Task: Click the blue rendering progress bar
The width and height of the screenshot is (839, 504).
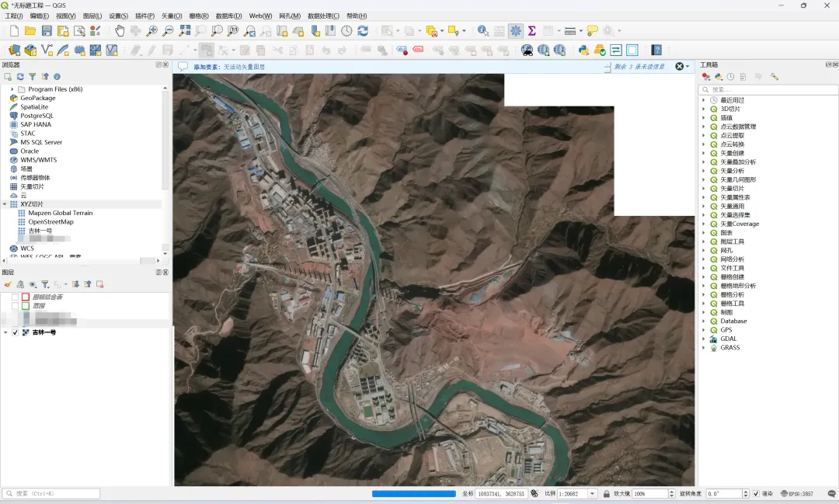Action: point(413,494)
